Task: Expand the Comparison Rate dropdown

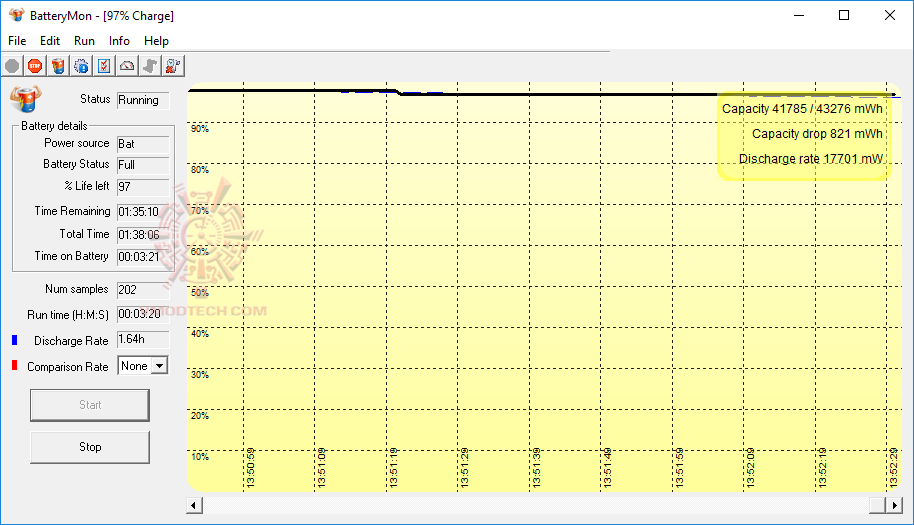Action: click(x=159, y=366)
